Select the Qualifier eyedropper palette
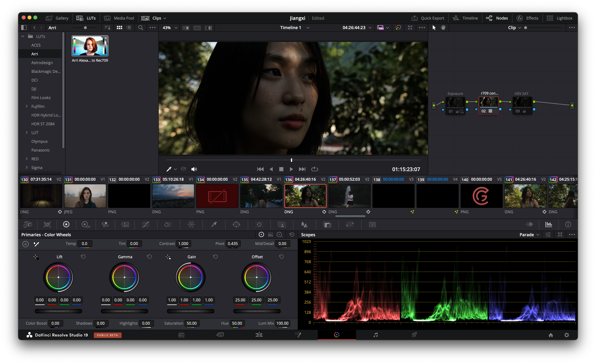The width and height of the screenshot is (596, 364). click(x=214, y=225)
